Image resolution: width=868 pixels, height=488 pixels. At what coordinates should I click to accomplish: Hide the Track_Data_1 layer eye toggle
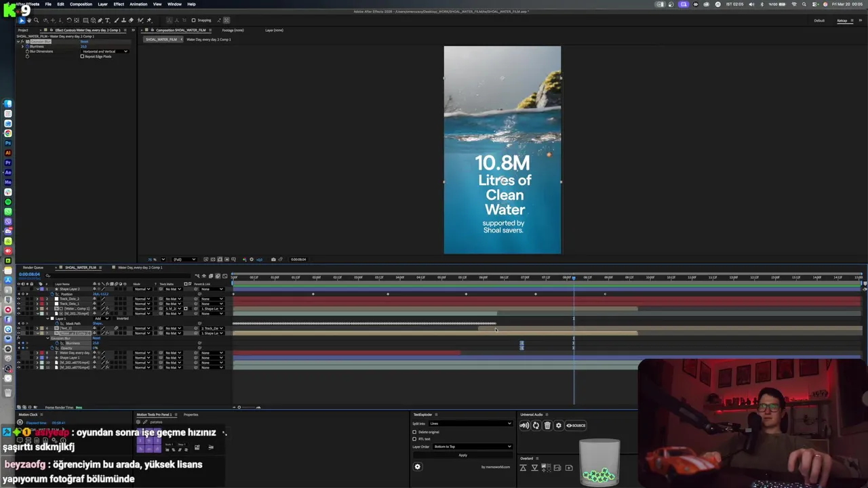click(x=18, y=304)
